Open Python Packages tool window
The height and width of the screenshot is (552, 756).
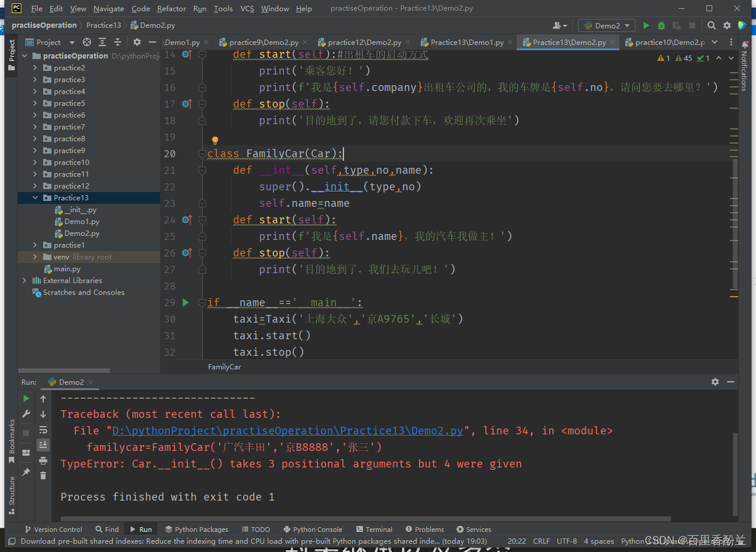[197, 530]
